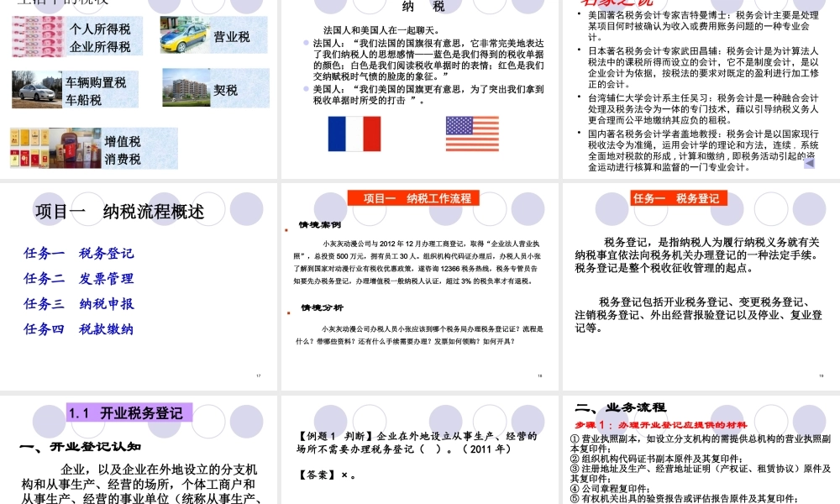Viewport: 840px width, 504px height.
Task: Click the ① 营业执照副本 list item
Action: 701,444
